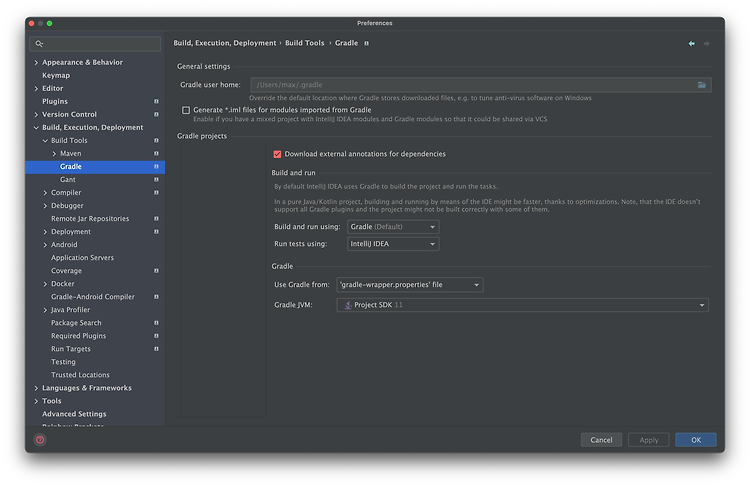This screenshot has width=750, height=486.
Task: Click project-level marker beside Gant
Action: [x=156, y=179]
